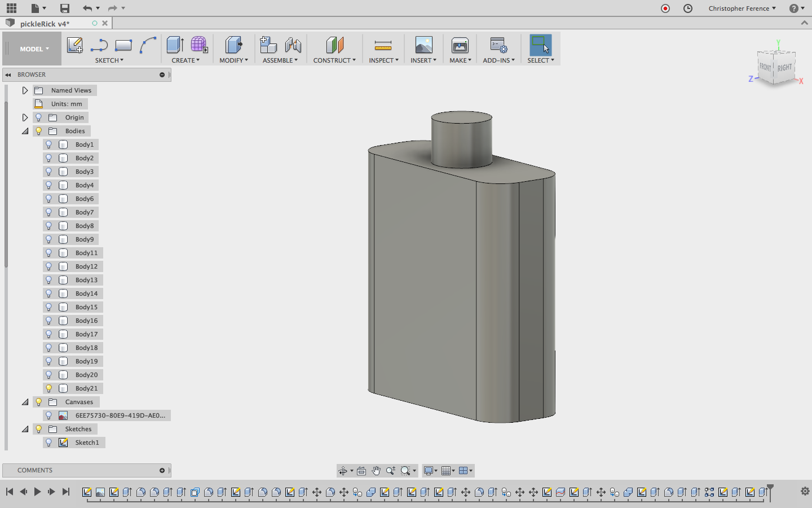Toggle the Origin folder light bulb
Image resolution: width=812 pixels, height=508 pixels.
point(39,117)
